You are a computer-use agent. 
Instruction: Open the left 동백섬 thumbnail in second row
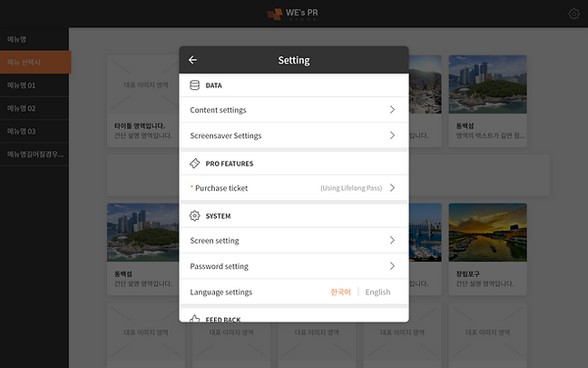[142, 233]
